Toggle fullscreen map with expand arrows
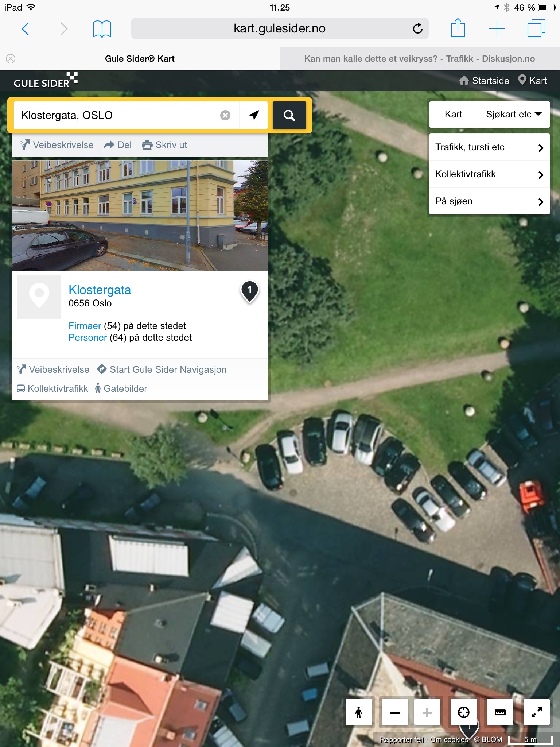 536,712
